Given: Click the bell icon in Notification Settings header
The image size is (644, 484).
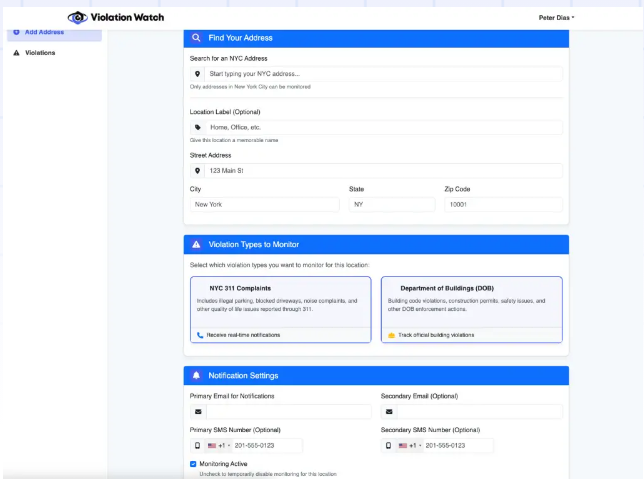Looking at the screenshot, I should tap(196, 375).
